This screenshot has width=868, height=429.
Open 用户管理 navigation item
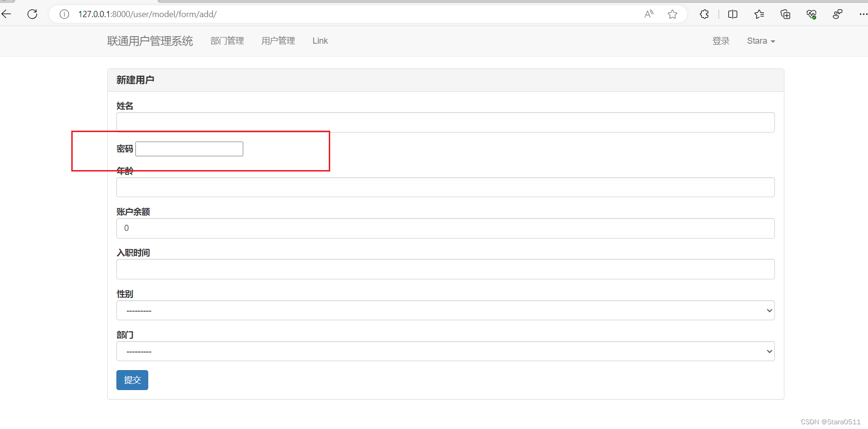coord(278,41)
